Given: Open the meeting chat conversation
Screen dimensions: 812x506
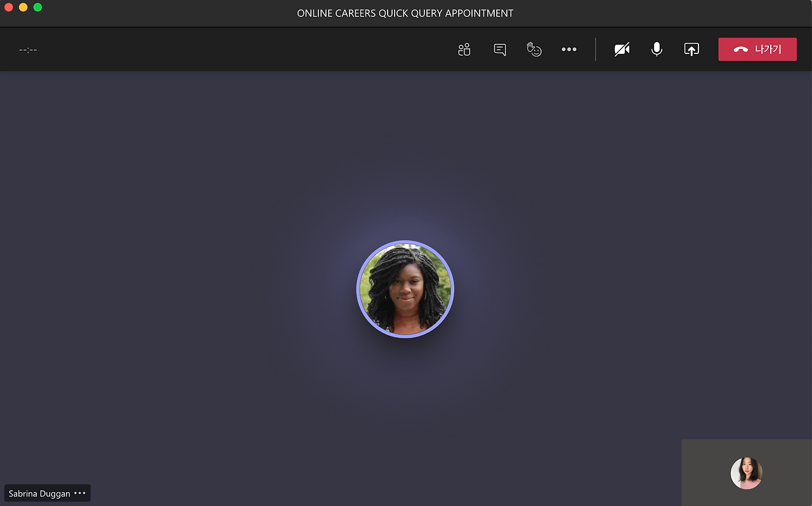Looking at the screenshot, I should 500,50.
